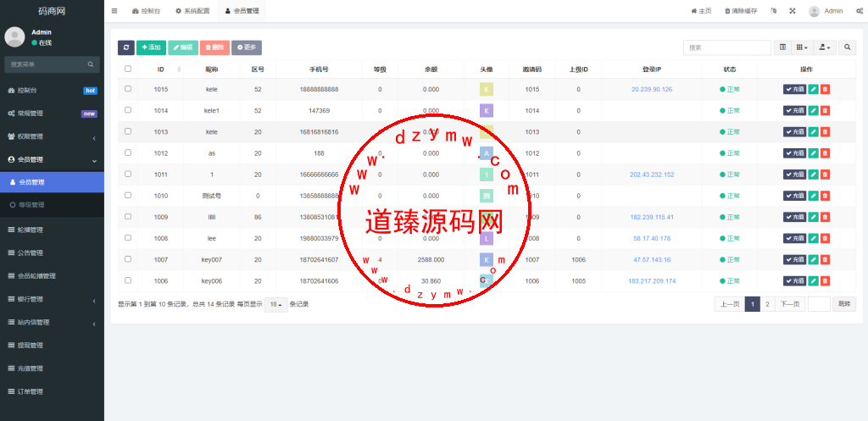The image size is (868, 421).
Task: Check the row checkbox for ID 1012
Action: point(128,152)
